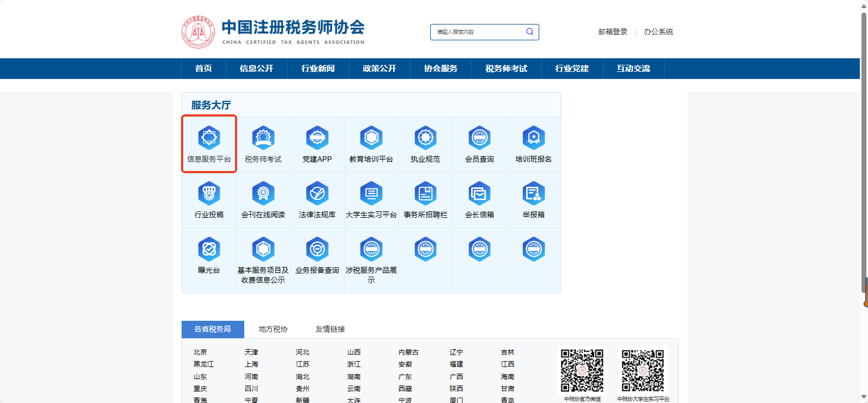Click the 上海 tax bureau link
This screenshot has width=868, height=403.
pos(251,364)
